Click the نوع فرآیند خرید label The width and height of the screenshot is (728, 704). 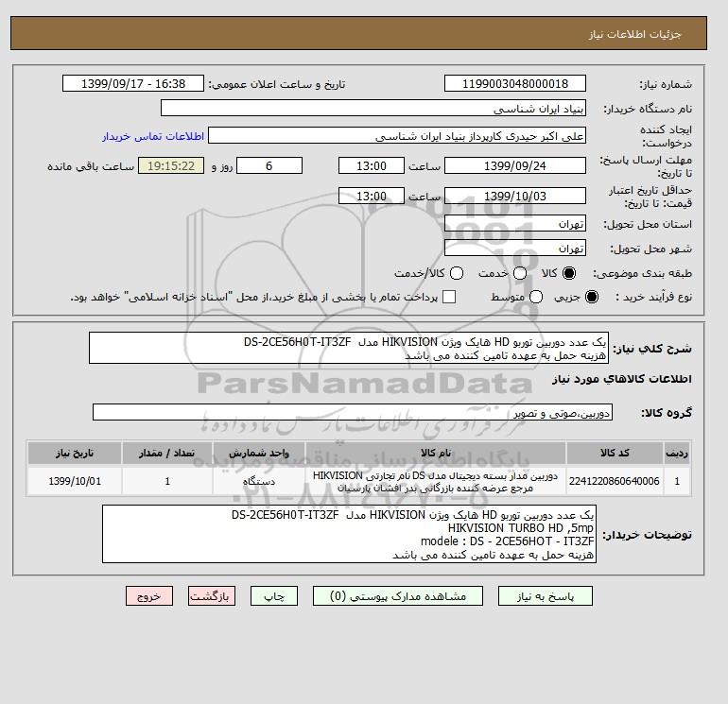tap(653, 297)
